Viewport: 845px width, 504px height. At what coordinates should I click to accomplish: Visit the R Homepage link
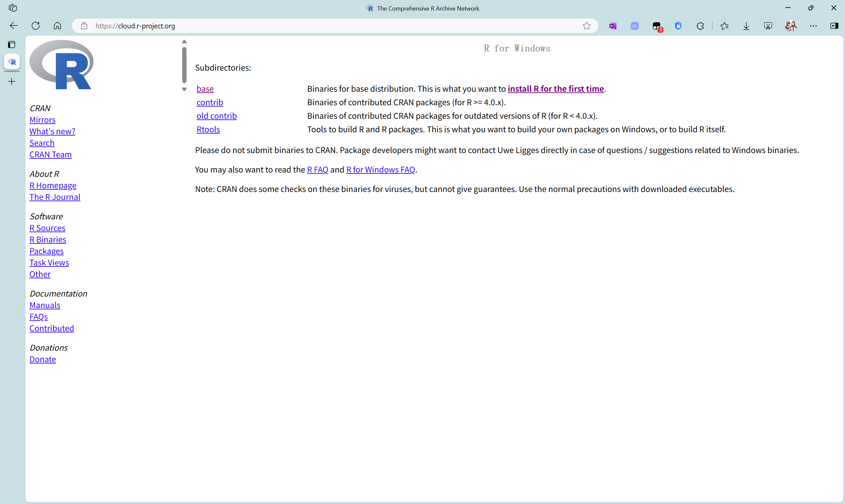pyautogui.click(x=53, y=185)
